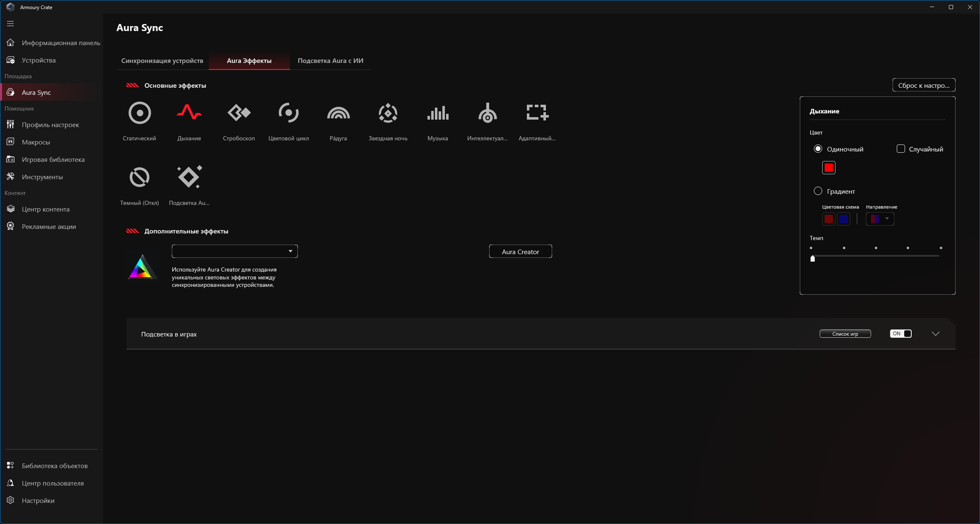Click the Сброс к настро... reset button

tap(924, 85)
